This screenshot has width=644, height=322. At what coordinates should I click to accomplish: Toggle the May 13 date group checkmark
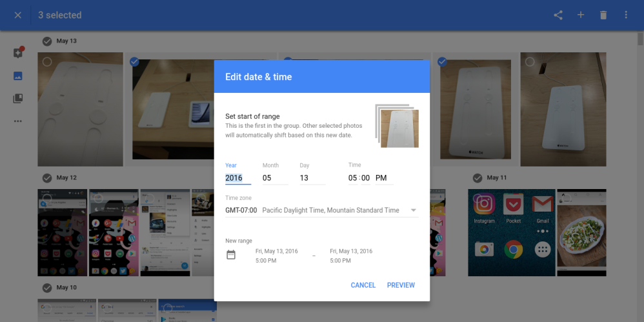(47, 41)
